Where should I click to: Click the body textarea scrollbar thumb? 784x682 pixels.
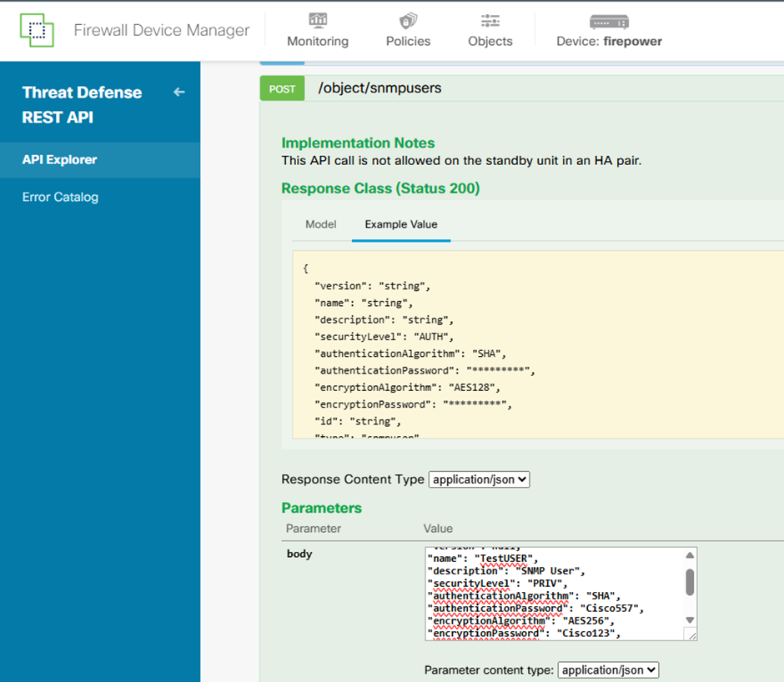coord(690,583)
